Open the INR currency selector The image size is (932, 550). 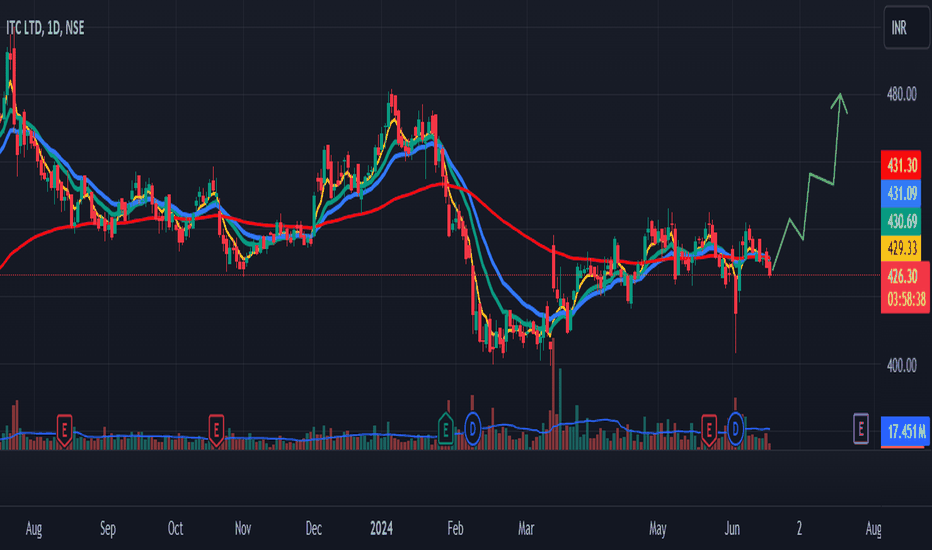[x=906, y=27]
